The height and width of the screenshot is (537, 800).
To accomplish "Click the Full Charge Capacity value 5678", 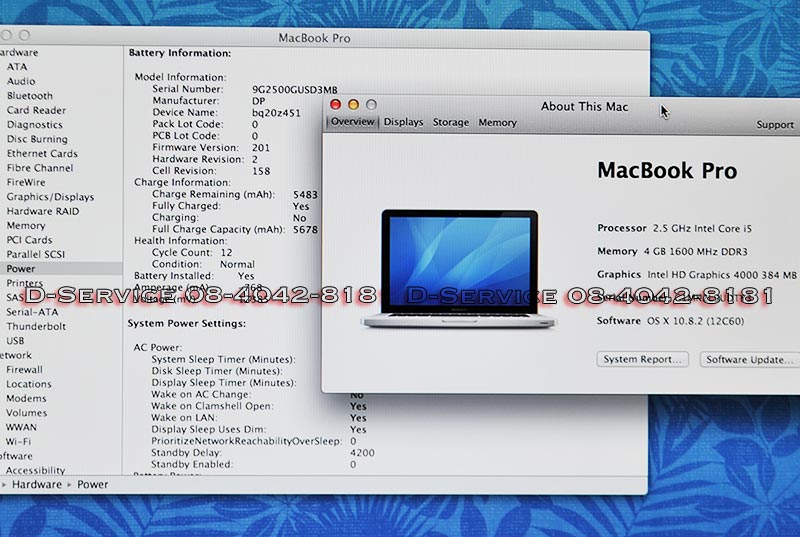I will [305, 230].
